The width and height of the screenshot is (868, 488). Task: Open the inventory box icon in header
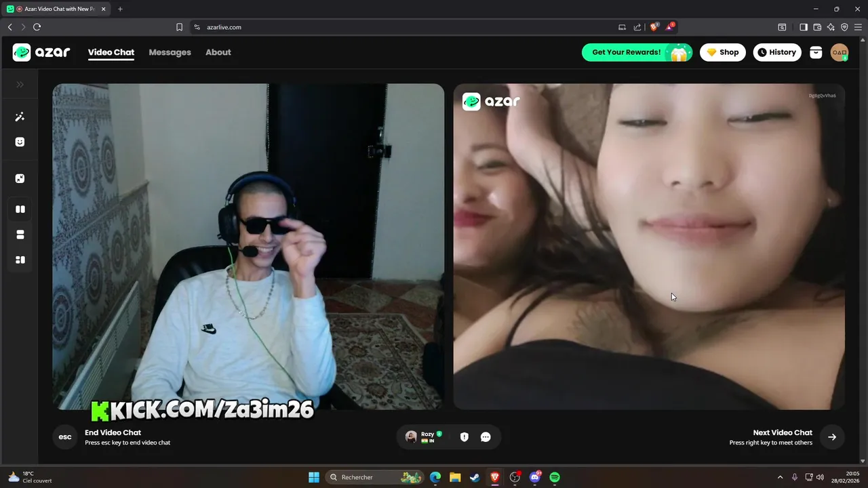[x=816, y=52]
